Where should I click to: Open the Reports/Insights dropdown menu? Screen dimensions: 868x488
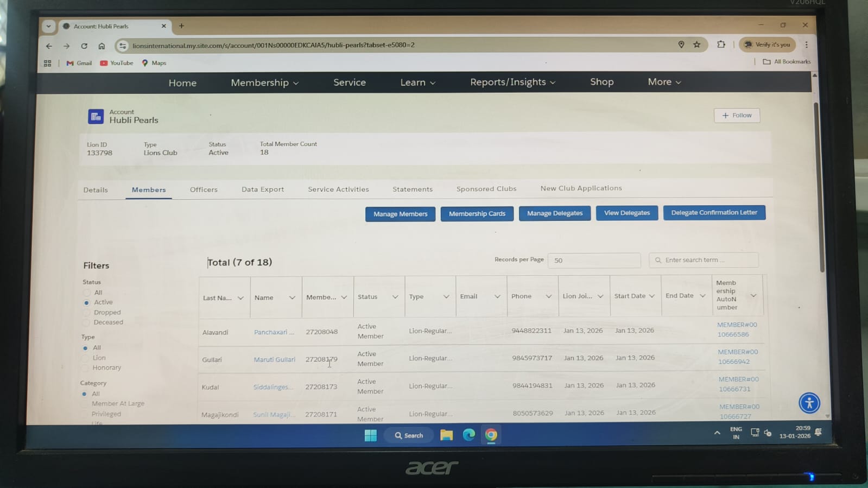pyautogui.click(x=512, y=82)
